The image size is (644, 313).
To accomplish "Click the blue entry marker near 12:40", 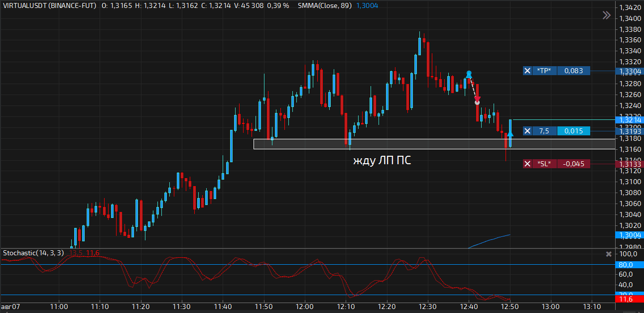I will (x=469, y=74).
